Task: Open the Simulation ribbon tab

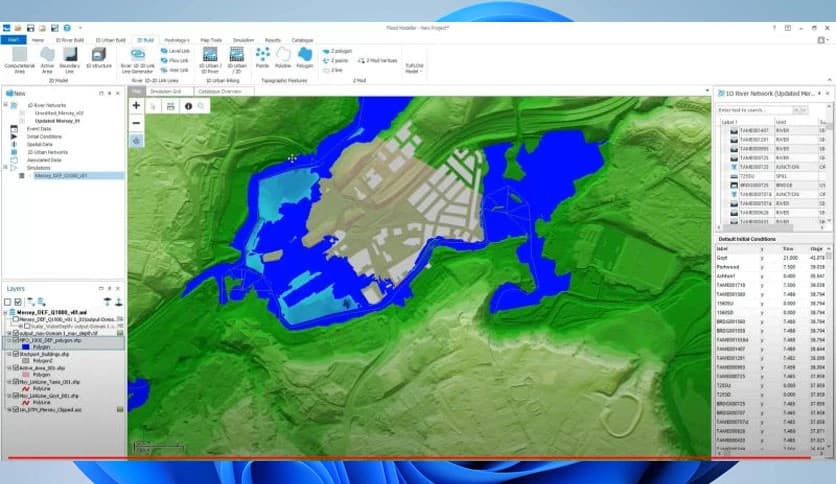Action: point(244,40)
